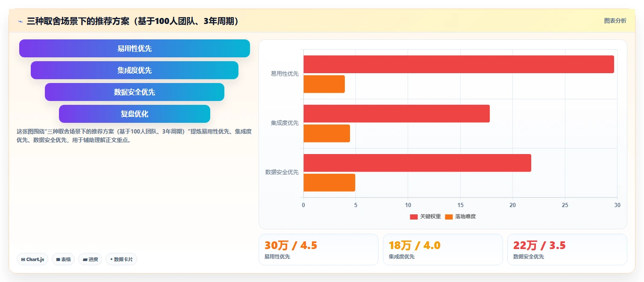Click the 集成度优先 y-axis label
644x282 pixels.
285,123
